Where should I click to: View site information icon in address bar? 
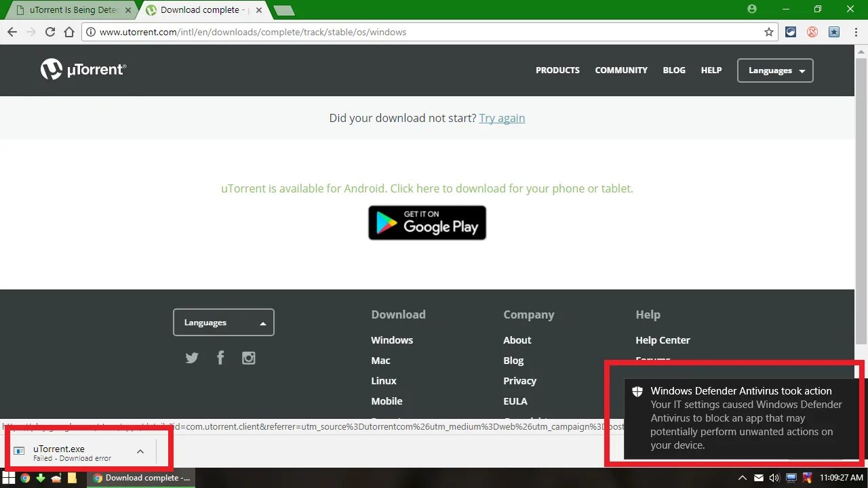90,32
